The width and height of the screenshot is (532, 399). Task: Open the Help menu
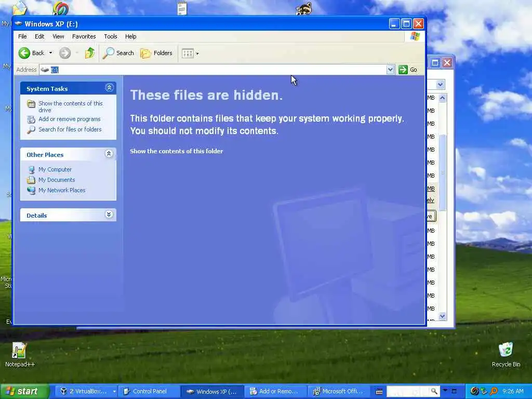(x=130, y=36)
